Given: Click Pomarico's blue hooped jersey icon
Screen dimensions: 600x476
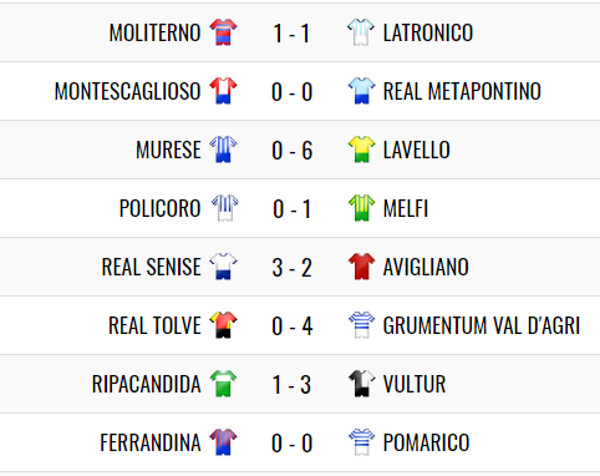Looking at the screenshot, I should pos(361,442).
